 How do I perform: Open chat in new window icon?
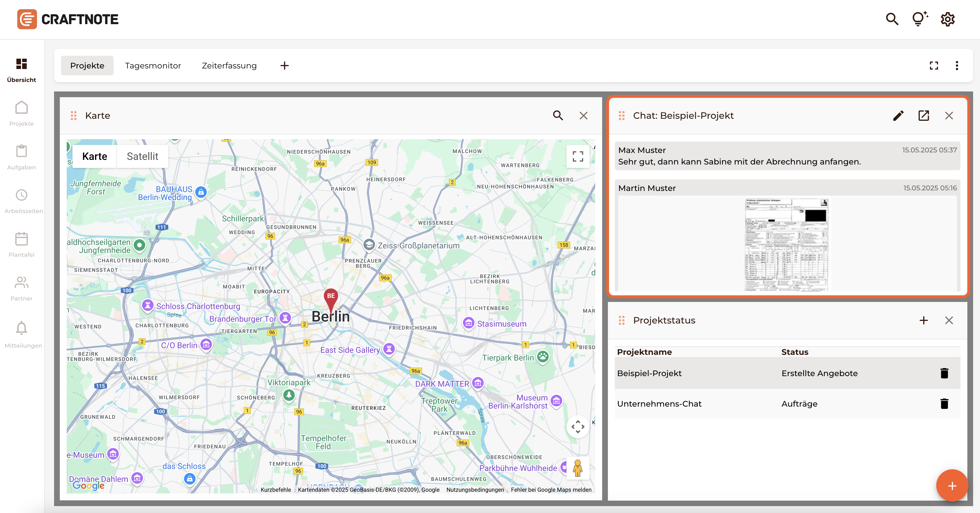click(x=924, y=115)
